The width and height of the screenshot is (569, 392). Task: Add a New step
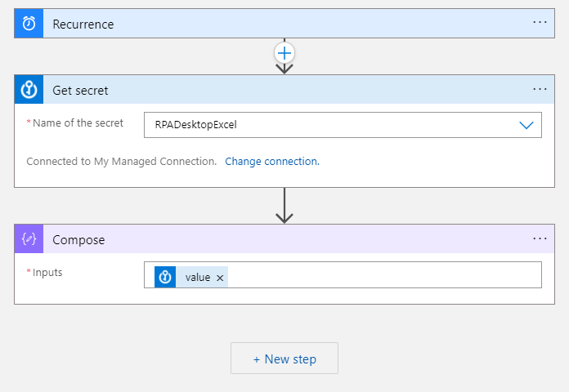coord(284,359)
